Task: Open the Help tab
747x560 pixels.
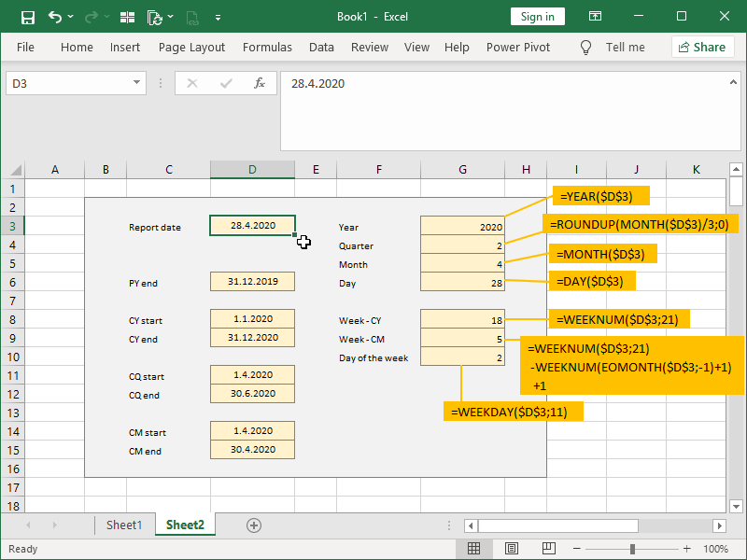Action: 457,48
